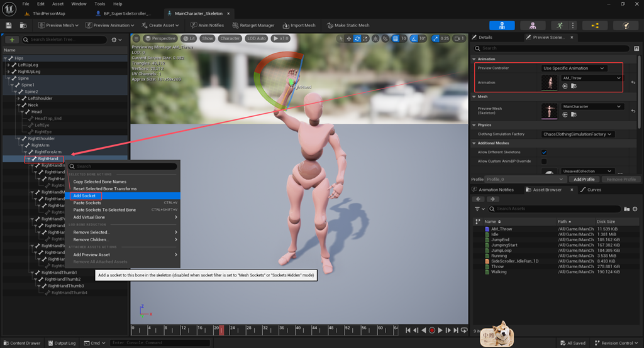The image size is (644, 348).
Task: Open Preview Controller Use Specific Animation dropdown
Action: 574,68
